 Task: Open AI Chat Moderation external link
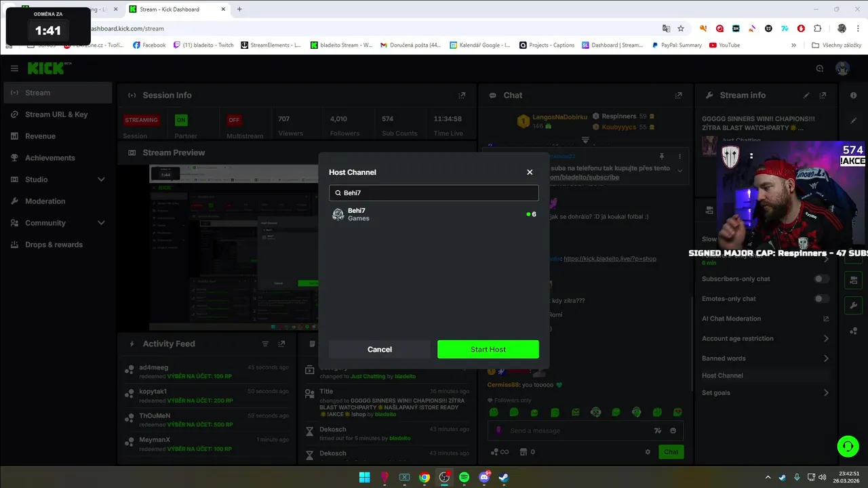826,319
